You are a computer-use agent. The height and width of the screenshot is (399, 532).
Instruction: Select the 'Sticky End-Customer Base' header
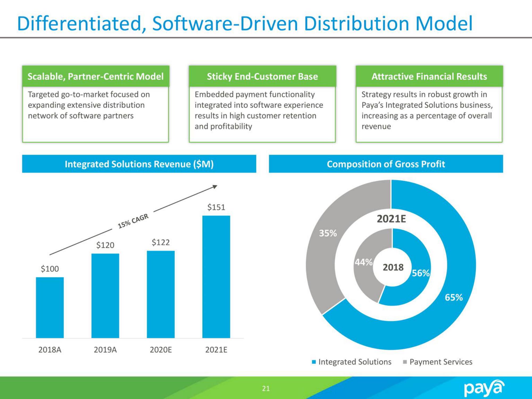pyautogui.click(x=262, y=76)
